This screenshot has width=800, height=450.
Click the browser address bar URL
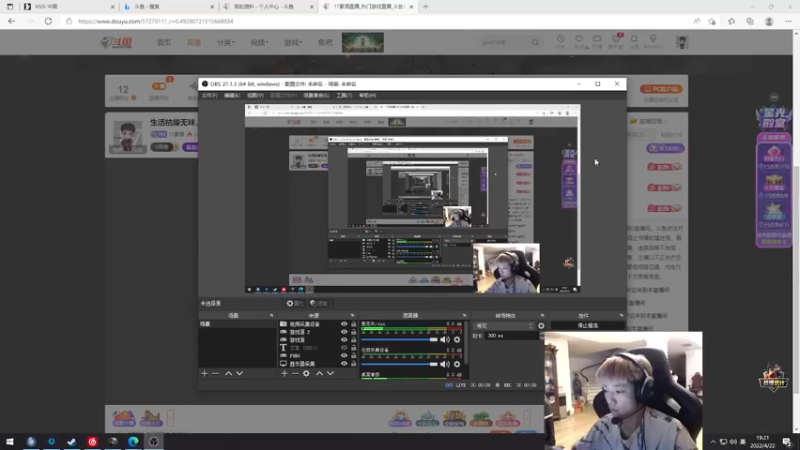pyautogui.click(x=155, y=21)
